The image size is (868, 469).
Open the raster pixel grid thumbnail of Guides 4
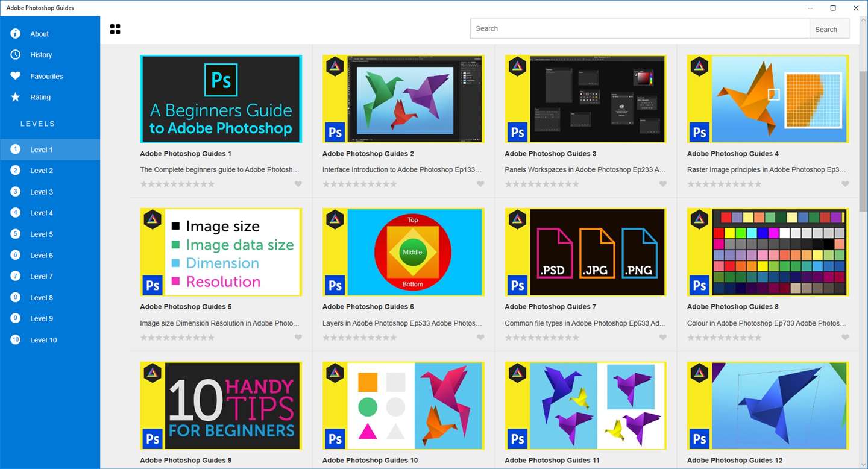[x=768, y=99]
